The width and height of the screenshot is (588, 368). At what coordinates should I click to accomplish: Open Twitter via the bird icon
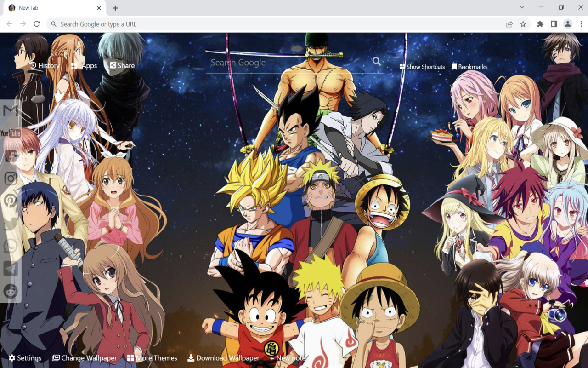(11, 223)
